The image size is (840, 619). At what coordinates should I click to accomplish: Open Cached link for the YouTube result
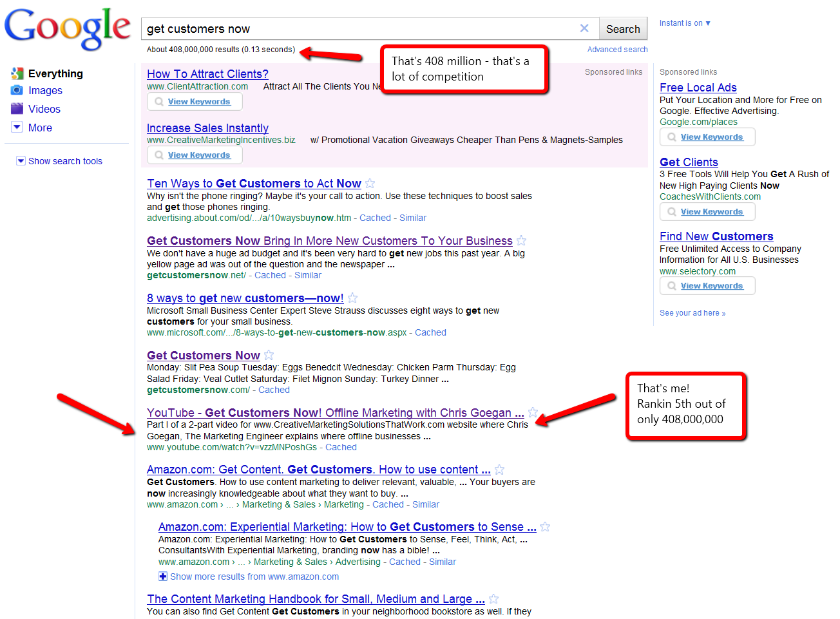coord(341,448)
